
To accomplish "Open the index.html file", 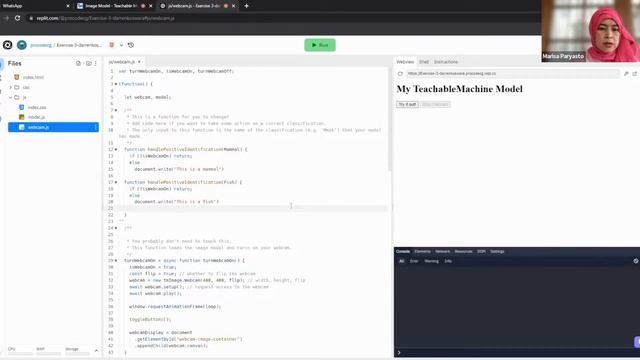I will [x=33, y=77].
